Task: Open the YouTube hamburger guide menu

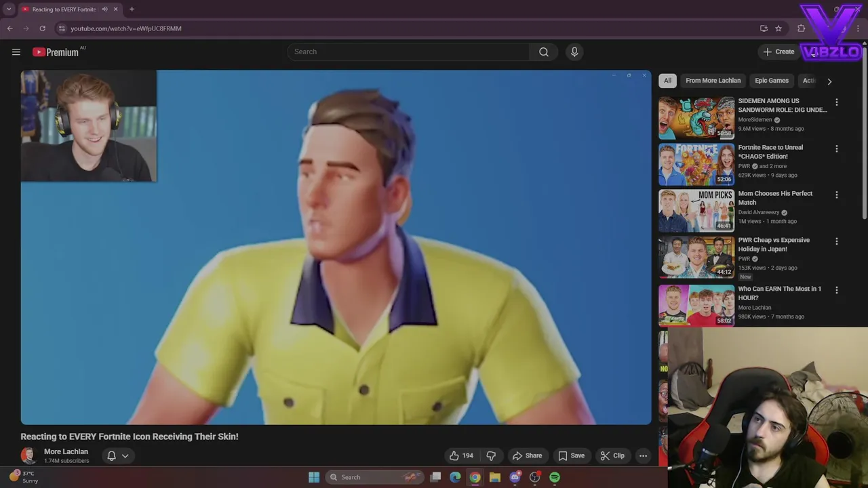Action: (x=16, y=52)
